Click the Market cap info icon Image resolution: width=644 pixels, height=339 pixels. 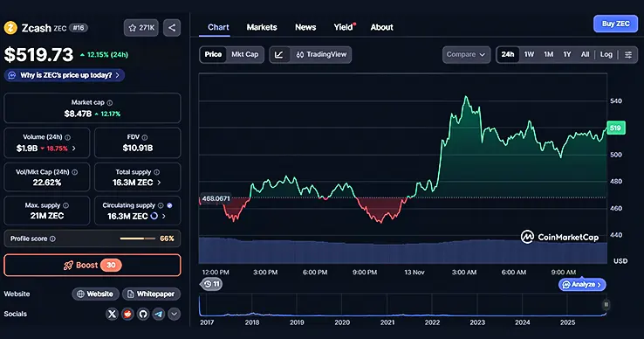(x=110, y=103)
